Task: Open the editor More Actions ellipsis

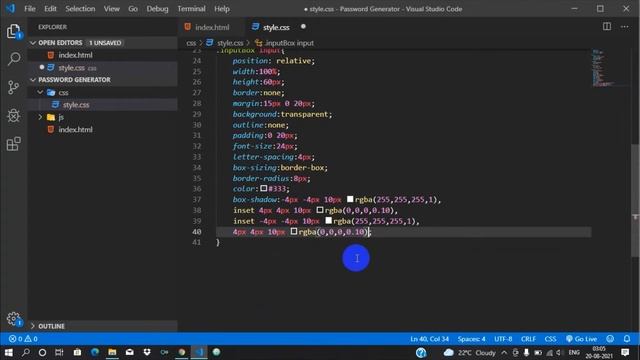Action: click(624, 27)
